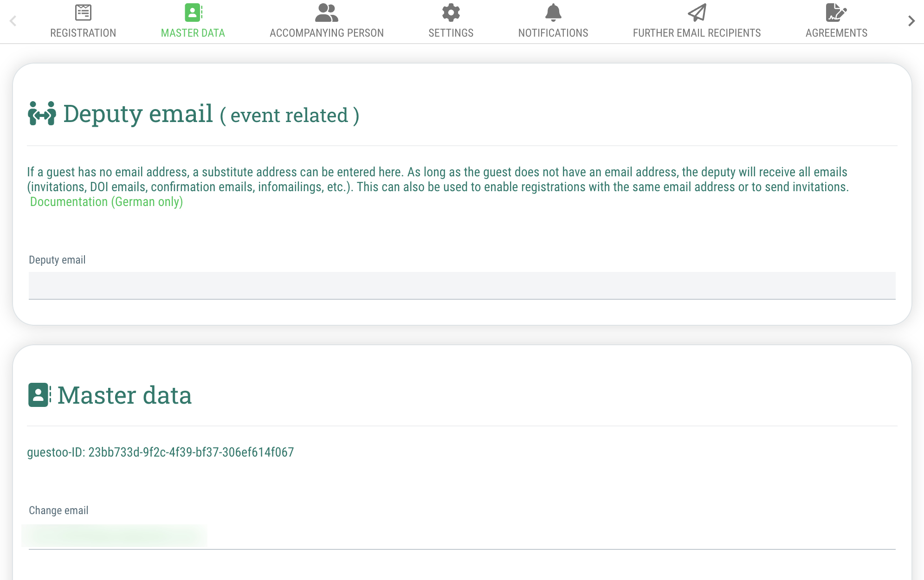Click the Settings gear icon
Image resolution: width=924 pixels, height=580 pixels.
(x=451, y=13)
